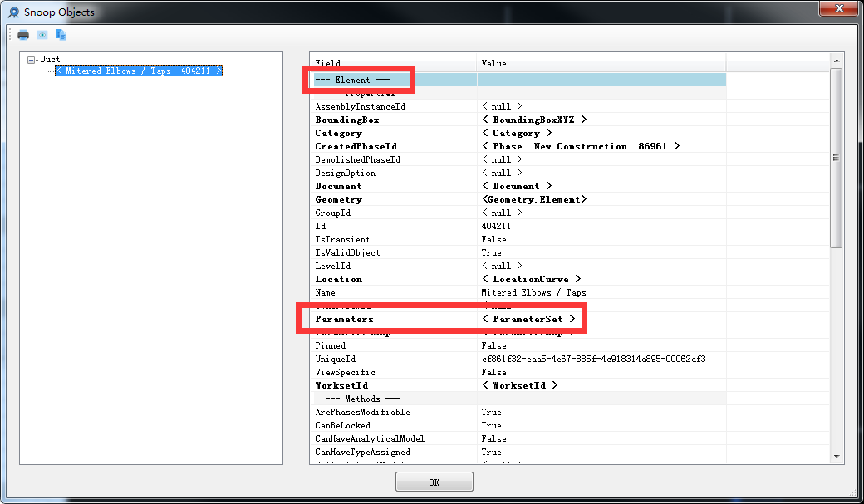Select the CanHaveTypeAssigned row

point(518,452)
